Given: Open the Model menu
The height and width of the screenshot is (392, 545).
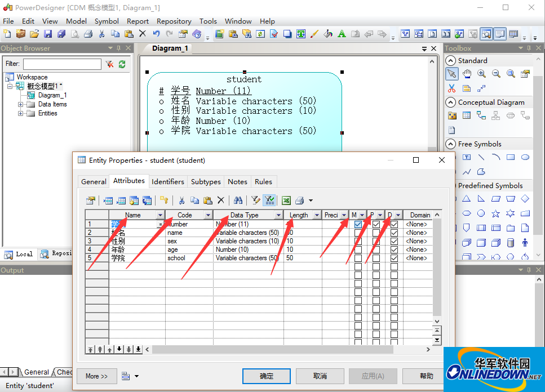Looking at the screenshot, I should pyautogui.click(x=76, y=21).
